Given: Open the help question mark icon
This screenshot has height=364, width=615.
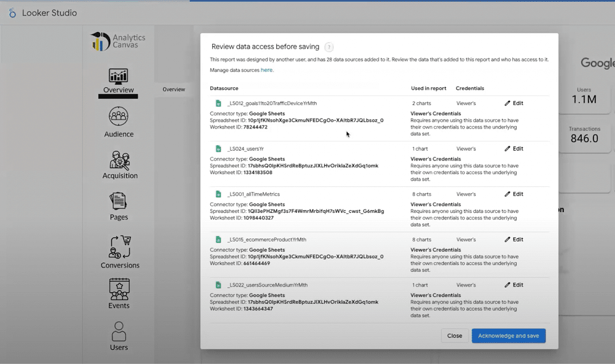Looking at the screenshot, I should coord(329,47).
